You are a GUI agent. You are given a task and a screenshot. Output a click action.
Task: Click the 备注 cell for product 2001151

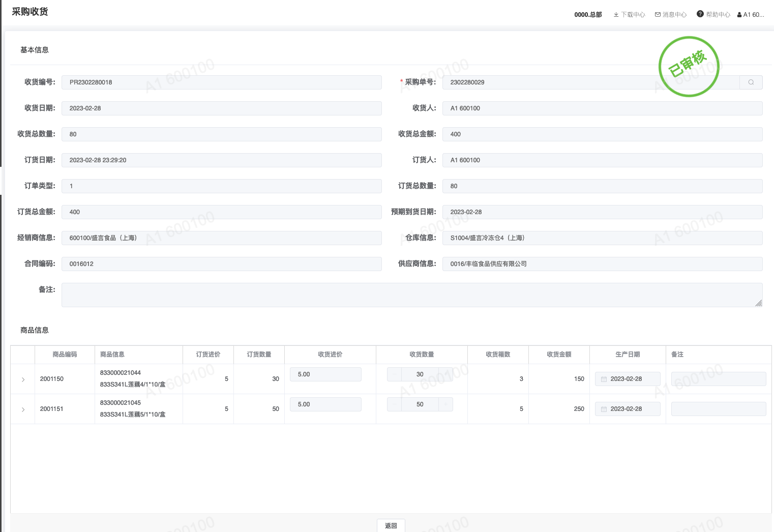[x=718, y=409]
